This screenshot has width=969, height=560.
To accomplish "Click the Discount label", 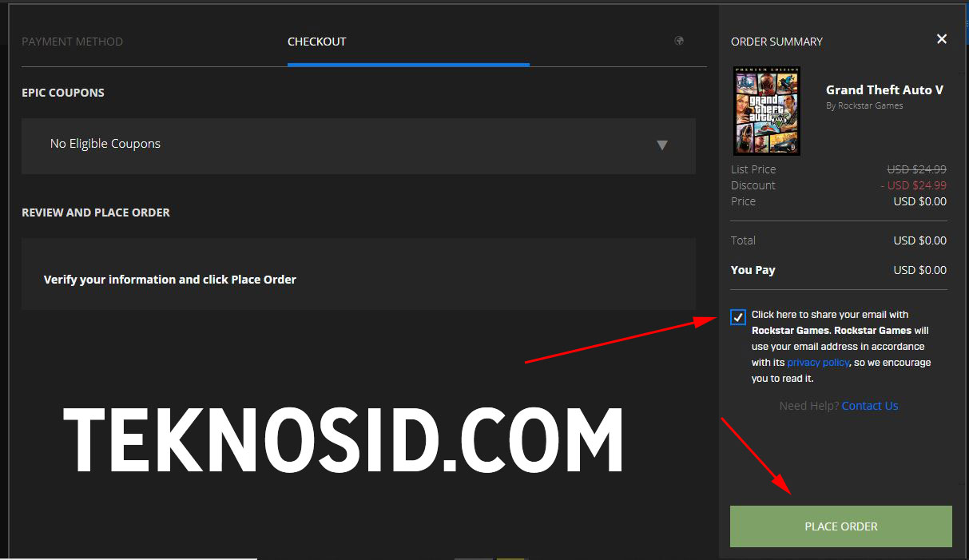I will [x=753, y=185].
